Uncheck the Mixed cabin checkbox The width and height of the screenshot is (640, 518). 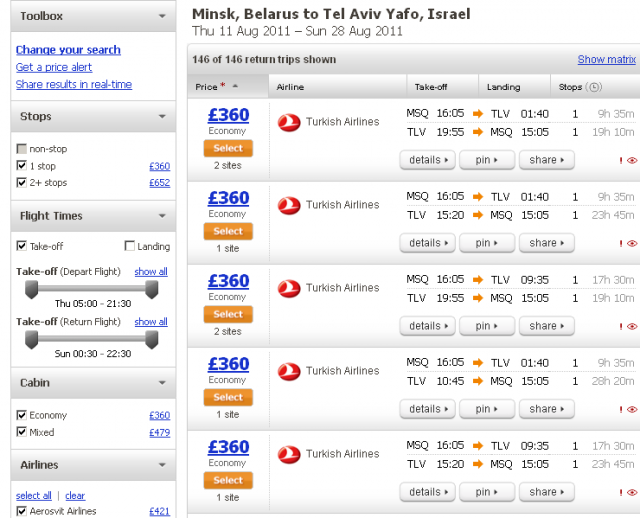pos(22,432)
